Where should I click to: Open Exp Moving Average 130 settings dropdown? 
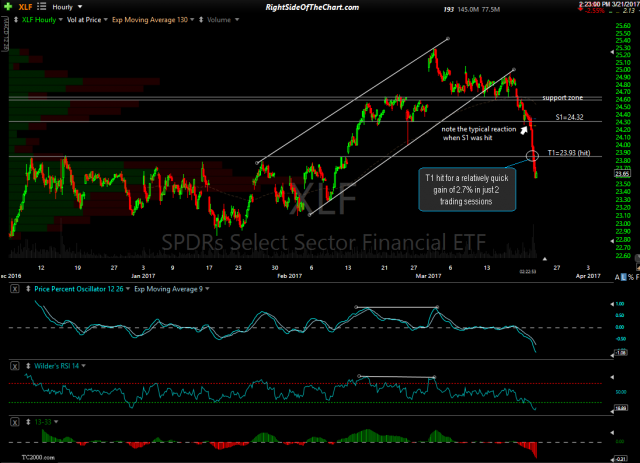pyautogui.click(x=192, y=20)
